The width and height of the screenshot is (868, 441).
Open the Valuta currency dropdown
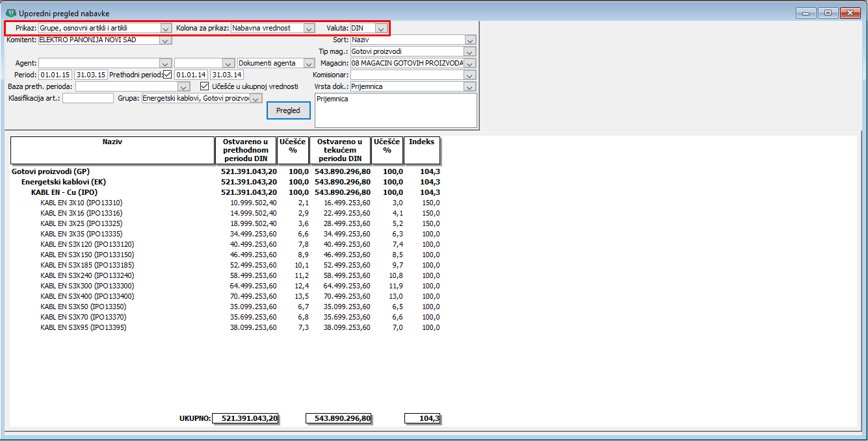coord(381,29)
